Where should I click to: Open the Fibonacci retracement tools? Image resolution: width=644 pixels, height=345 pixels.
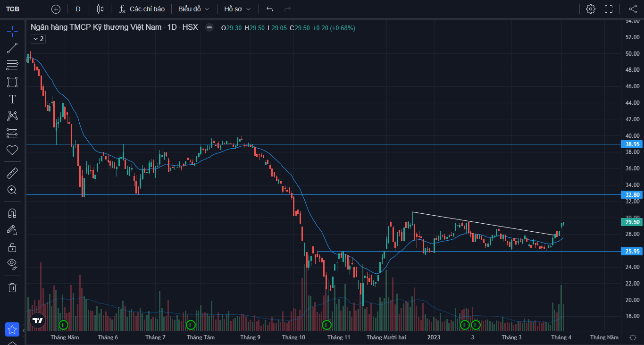[12, 65]
